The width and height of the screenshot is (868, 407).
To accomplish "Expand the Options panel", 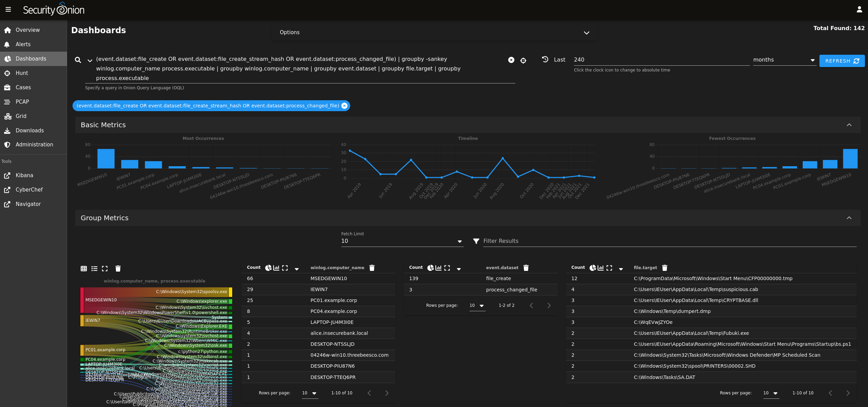I will tap(586, 33).
